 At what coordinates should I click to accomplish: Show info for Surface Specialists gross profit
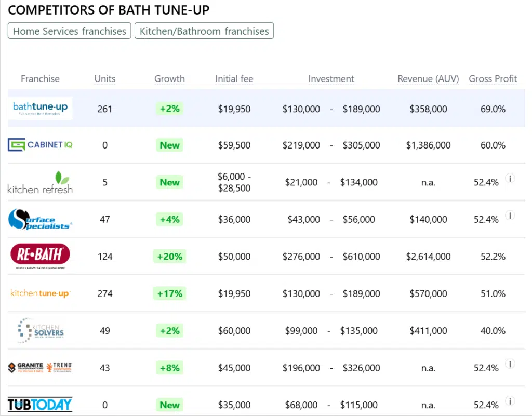510,216
